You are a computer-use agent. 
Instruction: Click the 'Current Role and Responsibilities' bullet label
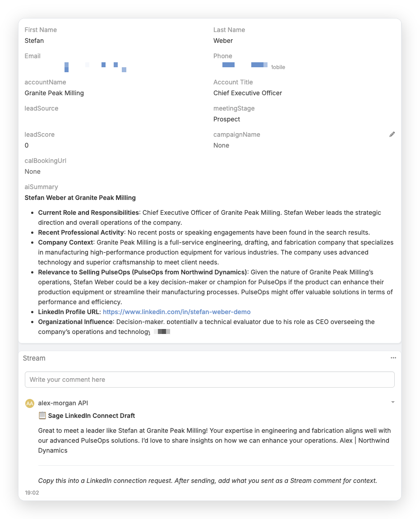[88, 213]
